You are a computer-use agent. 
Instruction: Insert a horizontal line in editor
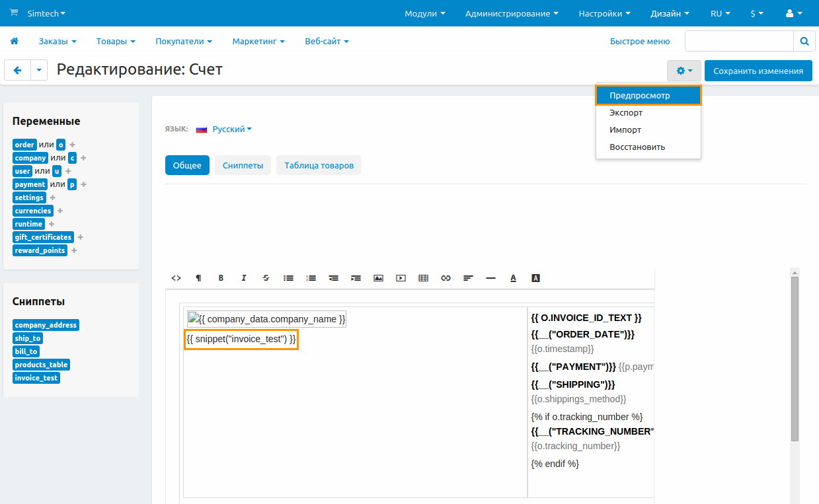[x=490, y=278]
